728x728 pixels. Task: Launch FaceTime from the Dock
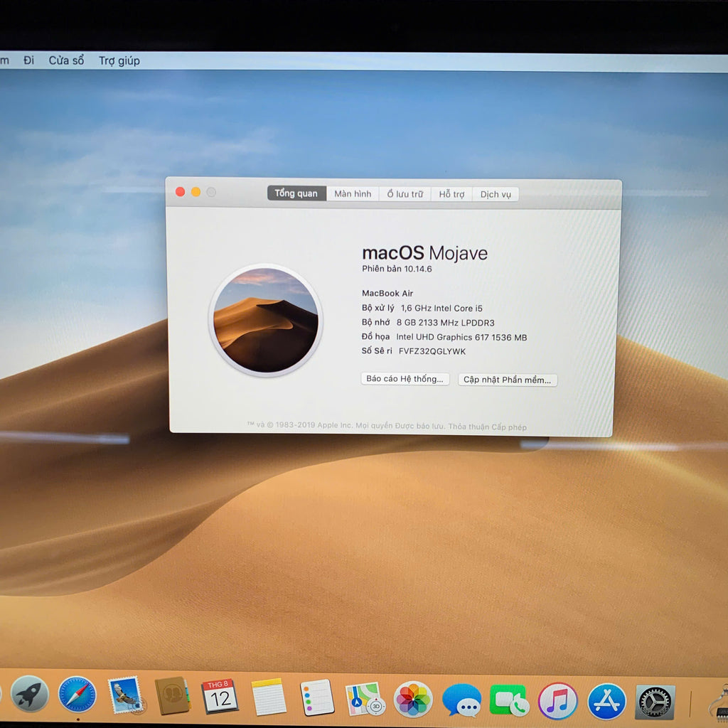click(509, 700)
